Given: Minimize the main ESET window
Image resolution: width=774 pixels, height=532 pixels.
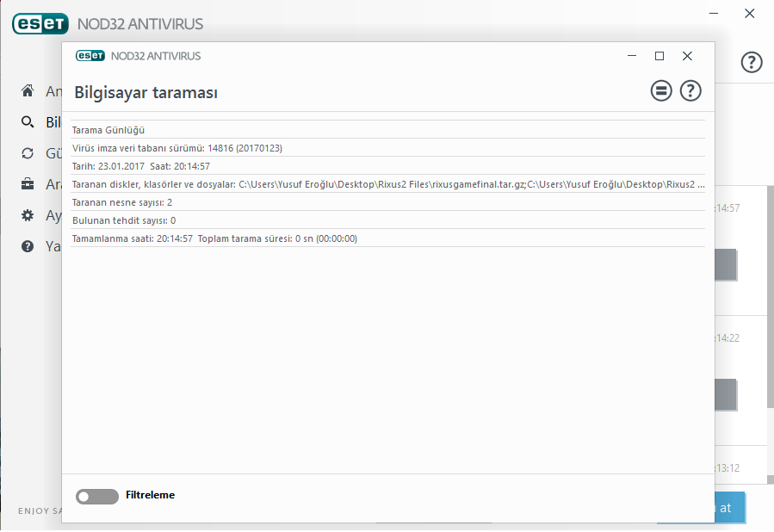Looking at the screenshot, I should 713,13.
